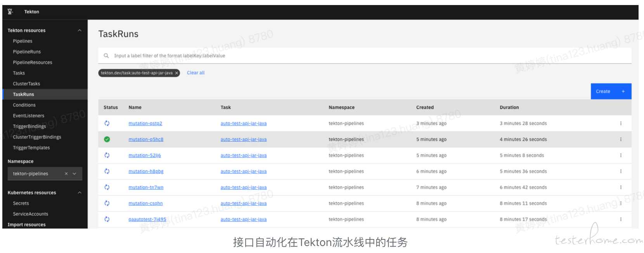Screen dimensions: 644x253
Task: Open the overflow menu for qaautotest-7j495
Action: 621,219
